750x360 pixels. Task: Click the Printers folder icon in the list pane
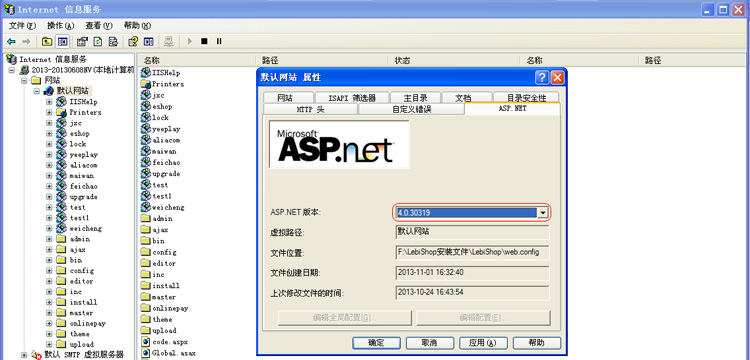tap(146, 84)
